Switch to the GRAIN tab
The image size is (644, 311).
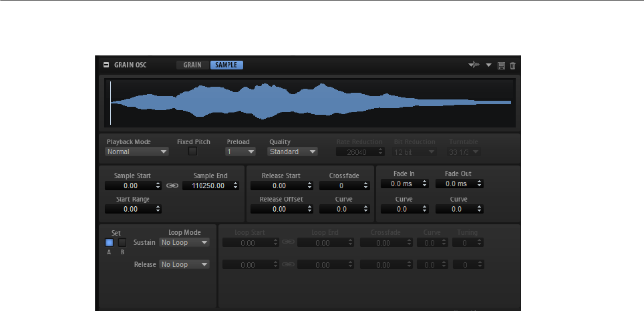coord(192,65)
